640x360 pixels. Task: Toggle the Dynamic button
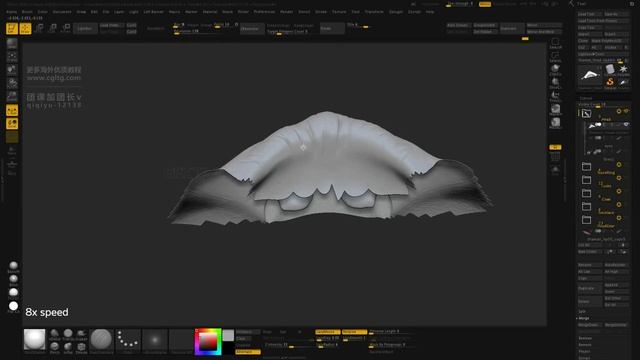pyautogui.click(x=555, y=147)
